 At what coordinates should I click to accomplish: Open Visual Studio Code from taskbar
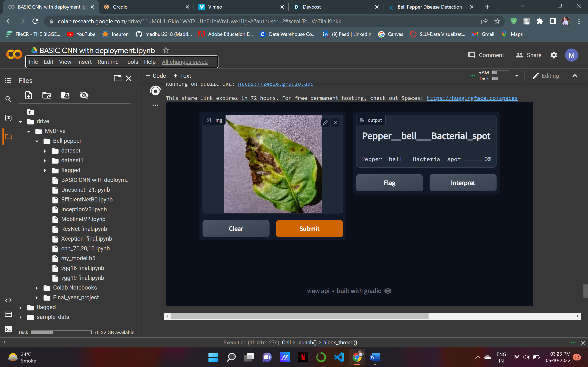(x=339, y=357)
